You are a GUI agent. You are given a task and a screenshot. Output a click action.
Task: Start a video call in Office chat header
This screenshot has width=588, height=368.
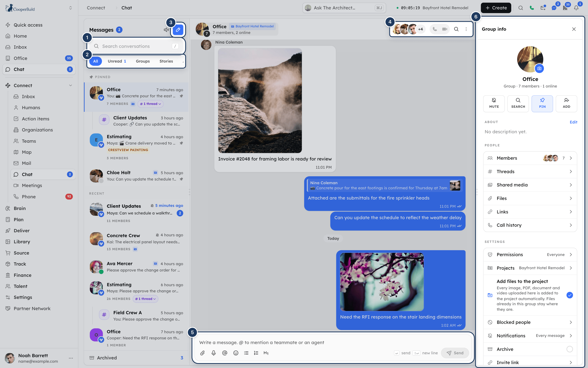coord(444,29)
